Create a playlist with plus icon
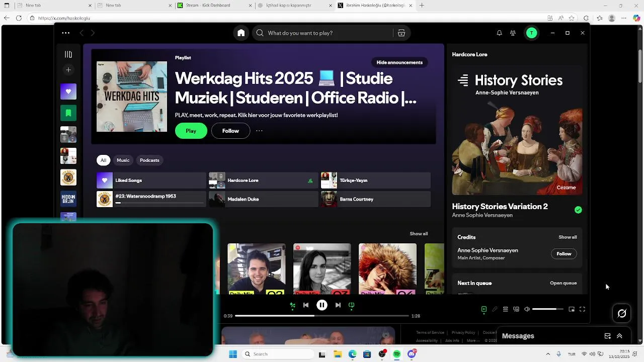The image size is (644, 362). tap(68, 69)
